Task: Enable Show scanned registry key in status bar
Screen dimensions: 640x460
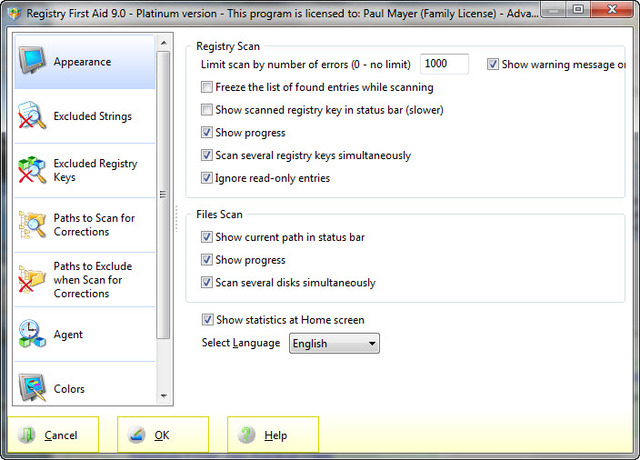Action: coord(207,110)
